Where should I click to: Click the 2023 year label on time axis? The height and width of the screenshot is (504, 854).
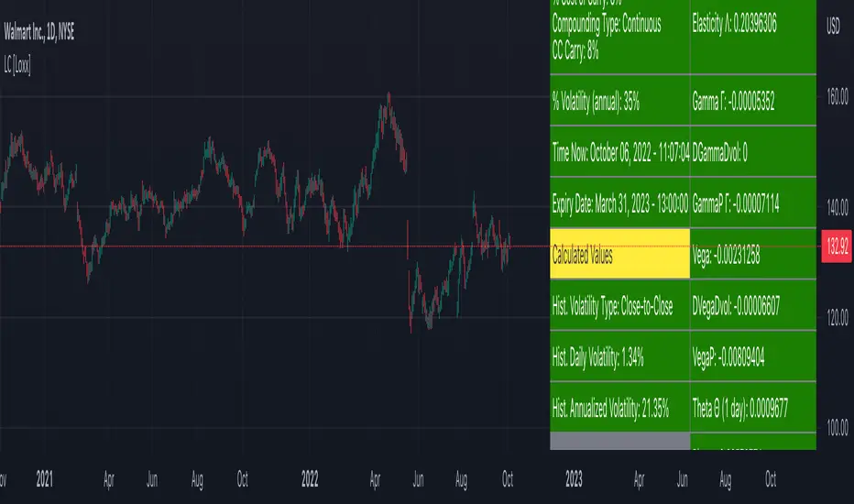(x=575, y=477)
